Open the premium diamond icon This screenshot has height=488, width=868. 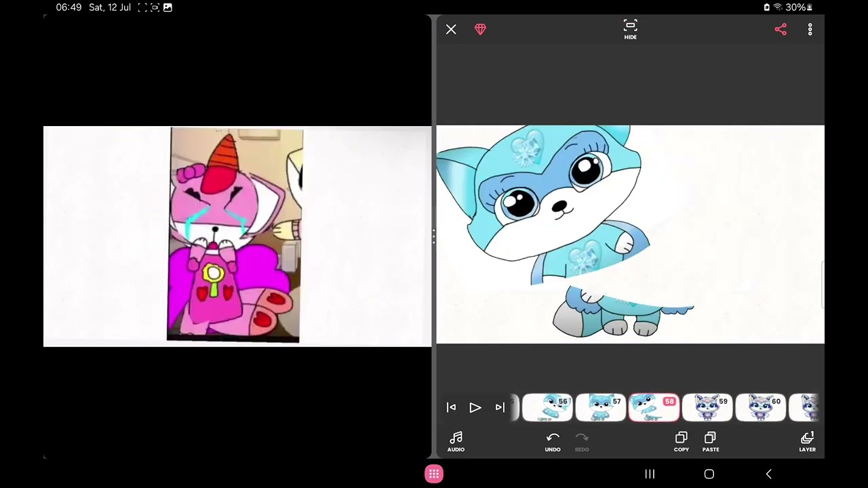click(480, 29)
